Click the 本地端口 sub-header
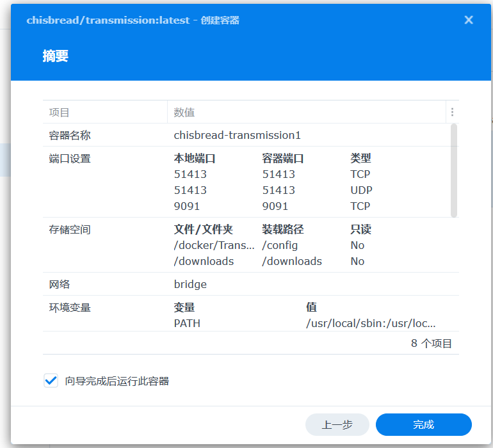The height and width of the screenshot is (448, 493). (x=195, y=158)
